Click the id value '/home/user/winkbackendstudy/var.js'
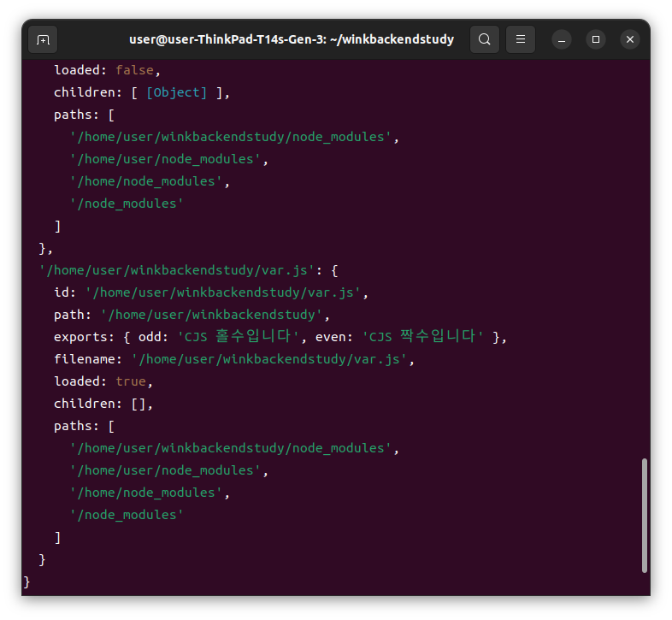This screenshot has height=620, width=672. point(223,292)
